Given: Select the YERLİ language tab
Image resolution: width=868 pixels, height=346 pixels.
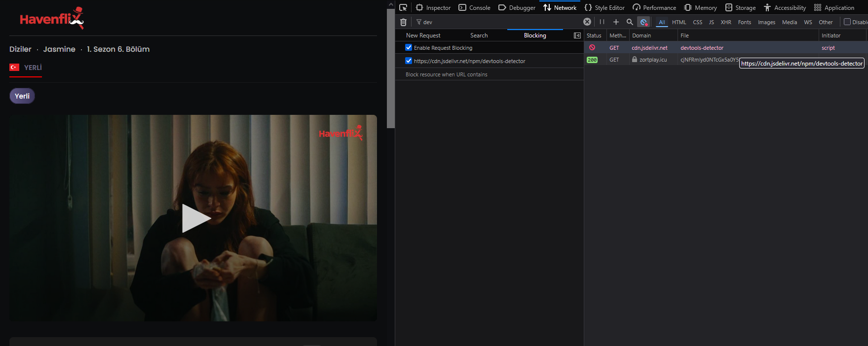Looking at the screenshot, I should pos(26,68).
